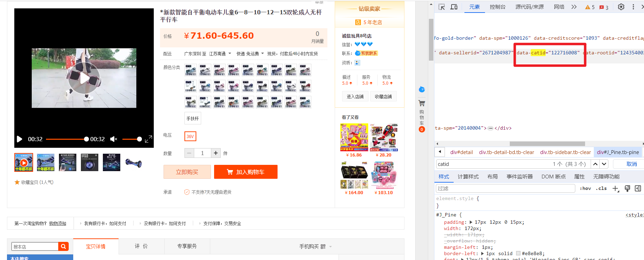Click the search magnifier button in shop search
The height and width of the screenshot is (260, 644).
point(63,246)
